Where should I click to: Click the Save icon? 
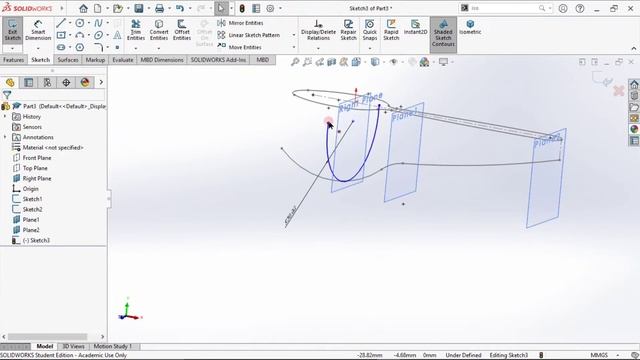(x=139, y=8)
